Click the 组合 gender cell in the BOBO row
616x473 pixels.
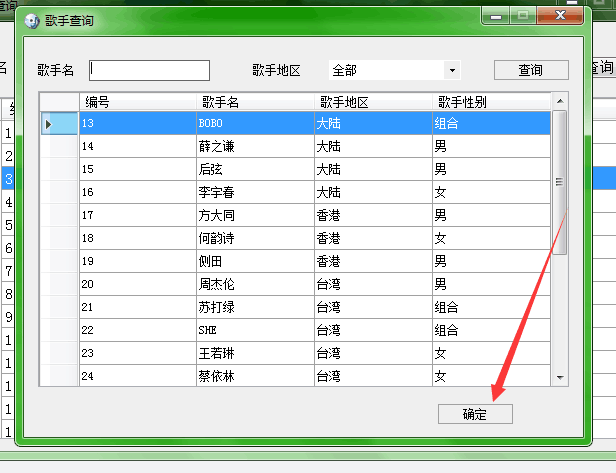point(491,123)
